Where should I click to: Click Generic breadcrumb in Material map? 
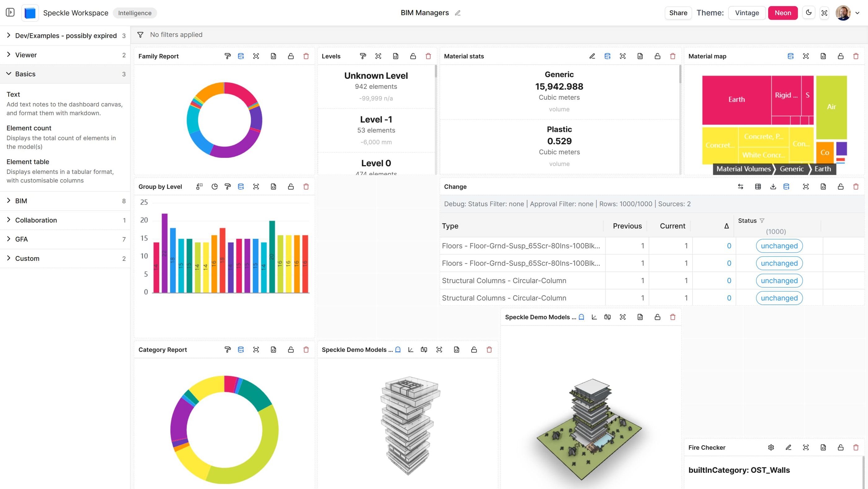(791, 169)
